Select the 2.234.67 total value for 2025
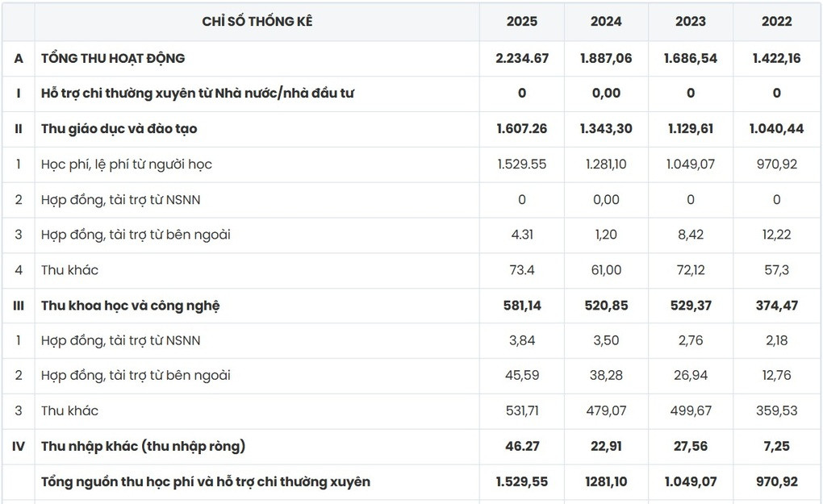 522,58
